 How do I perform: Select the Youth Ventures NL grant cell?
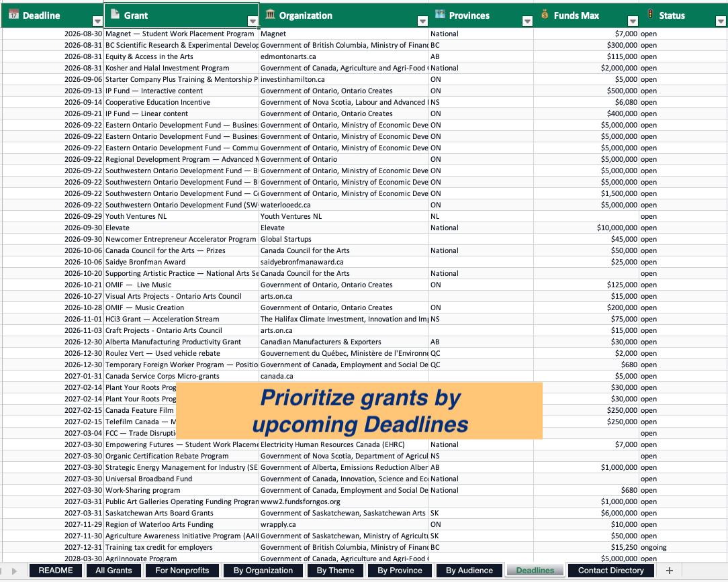(x=181, y=216)
